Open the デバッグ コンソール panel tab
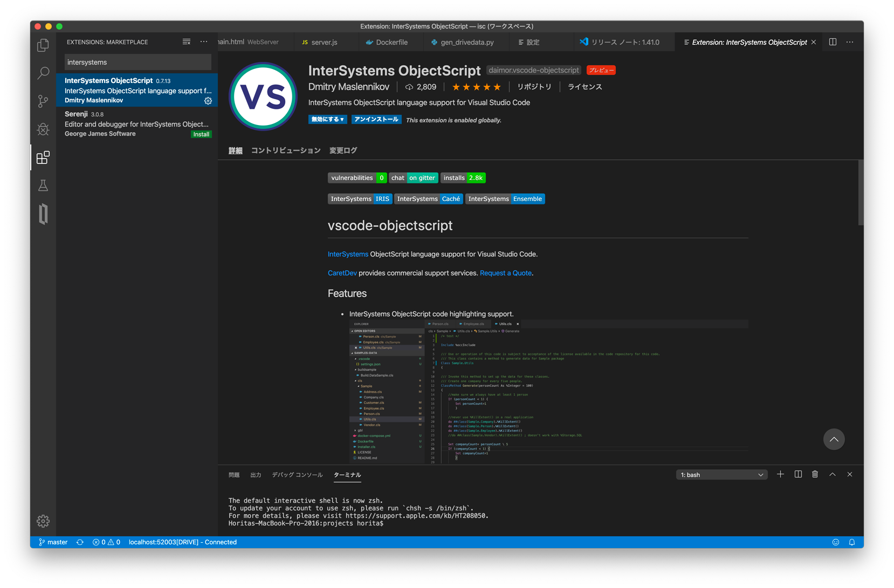 pyautogui.click(x=297, y=475)
